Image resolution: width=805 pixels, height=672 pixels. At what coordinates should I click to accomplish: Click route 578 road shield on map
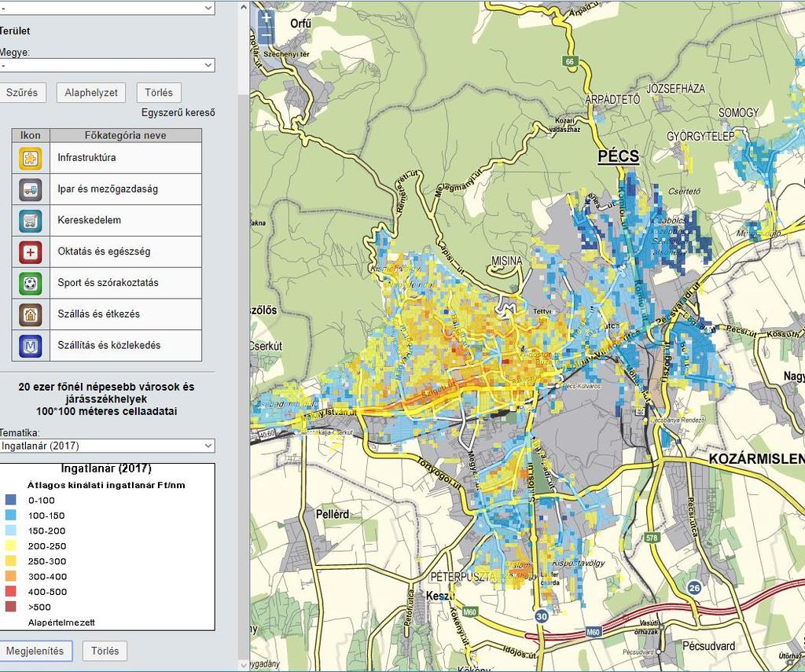tap(652, 538)
